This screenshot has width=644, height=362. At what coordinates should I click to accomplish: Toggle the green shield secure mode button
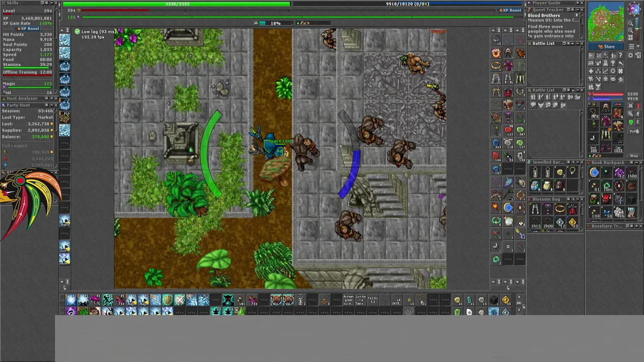coord(630,122)
